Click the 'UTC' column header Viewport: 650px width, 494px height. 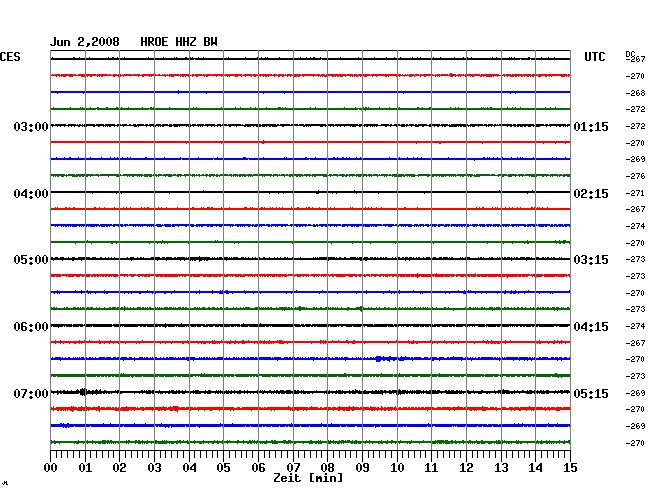(594, 57)
